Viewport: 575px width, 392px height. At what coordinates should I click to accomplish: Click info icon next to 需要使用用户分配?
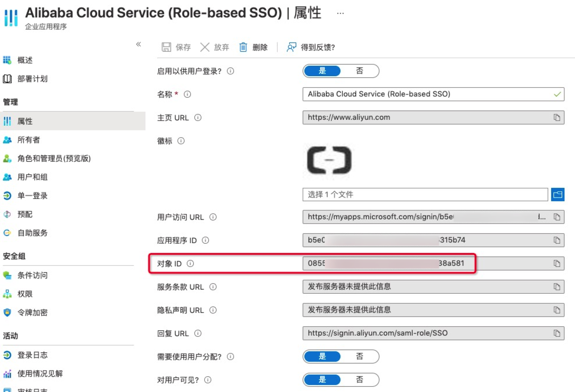(230, 357)
